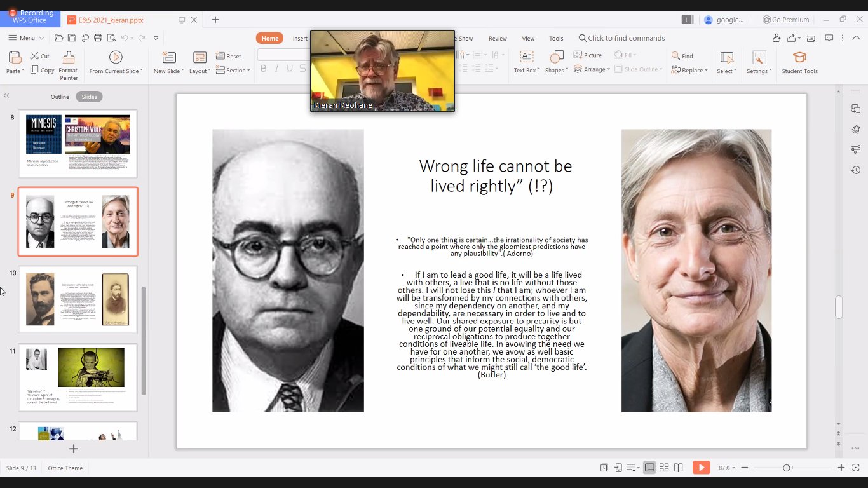The image size is (868, 488).
Task: Open properties sliders icon in right sidebar
Action: [x=856, y=149]
